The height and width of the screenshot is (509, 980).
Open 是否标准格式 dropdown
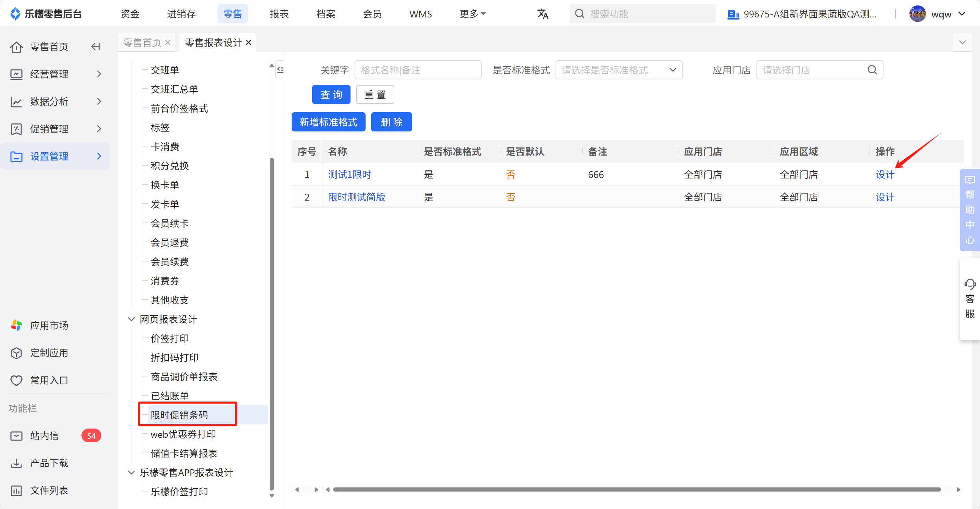click(x=619, y=70)
